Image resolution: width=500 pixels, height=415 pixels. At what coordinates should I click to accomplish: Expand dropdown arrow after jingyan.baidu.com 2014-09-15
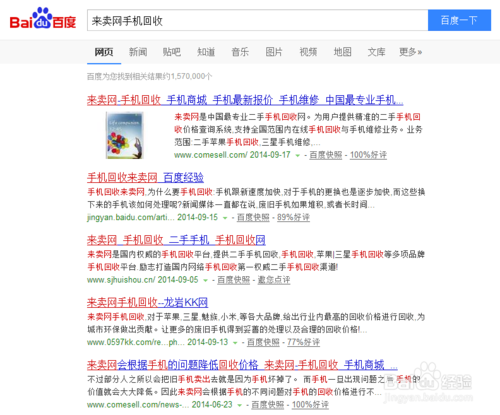(225, 218)
